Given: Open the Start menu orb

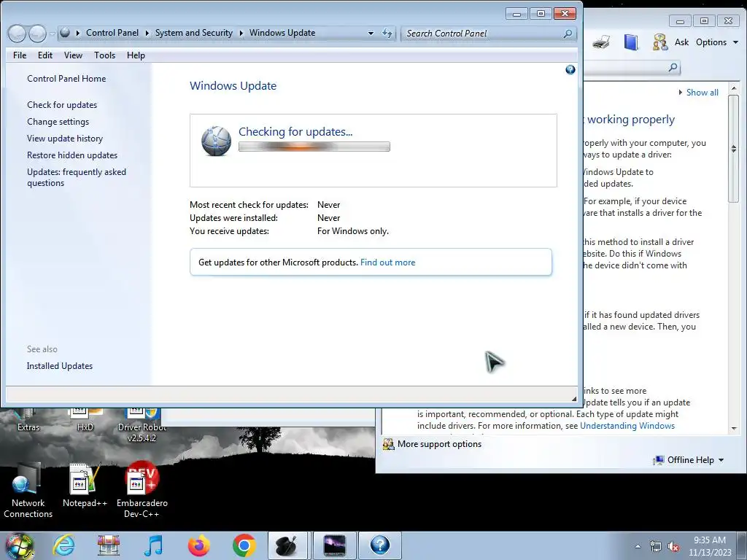Looking at the screenshot, I should tap(20, 546).
